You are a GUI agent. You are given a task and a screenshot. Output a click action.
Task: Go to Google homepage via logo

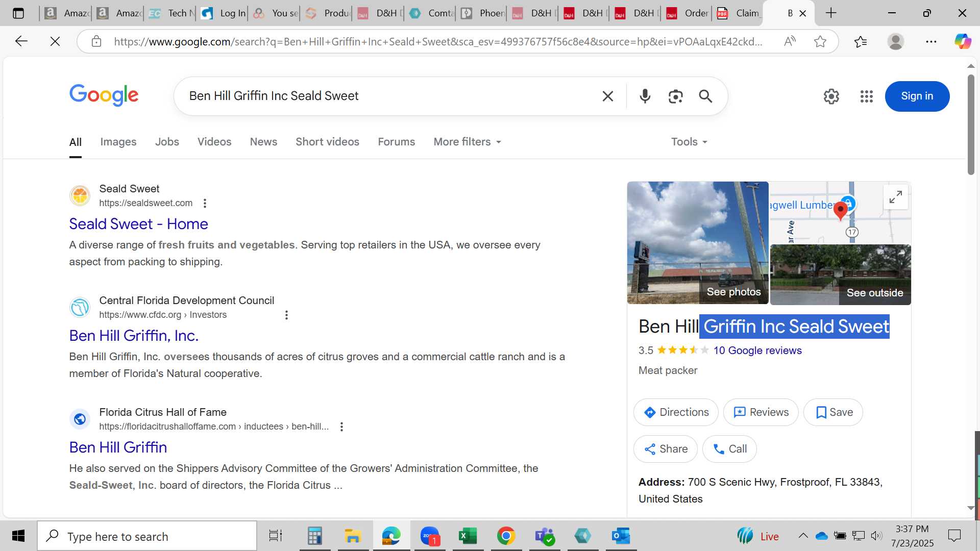(x=104, y=95)
